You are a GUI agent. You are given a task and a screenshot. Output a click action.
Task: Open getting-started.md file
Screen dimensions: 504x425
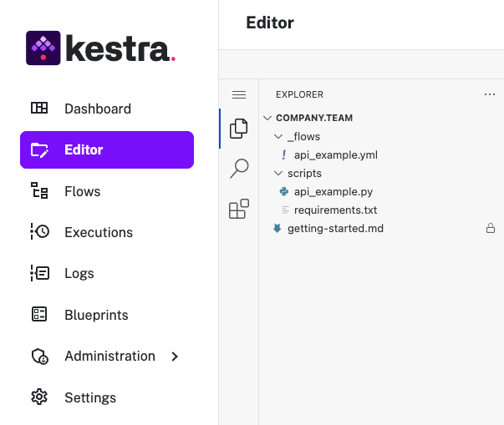click(x=335, y=228)
